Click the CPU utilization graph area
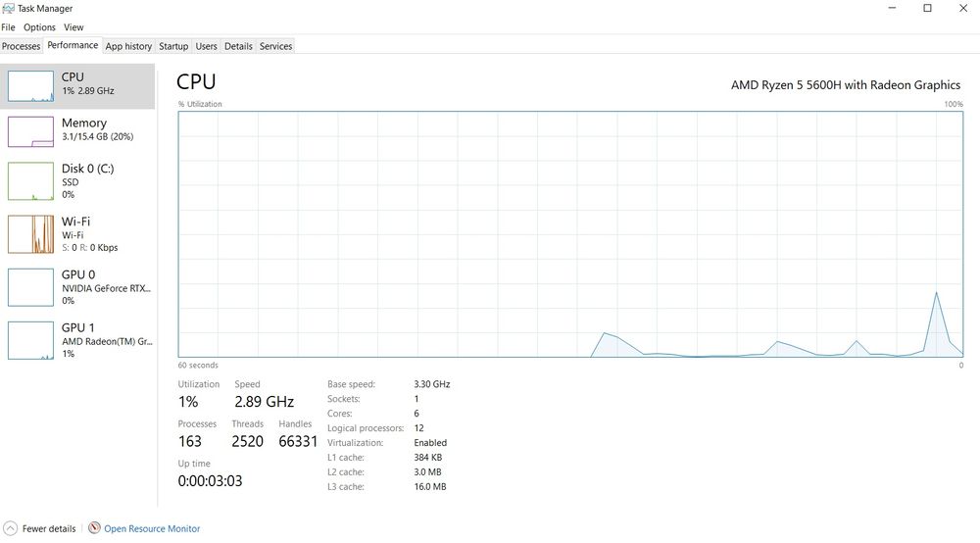 point(570,234)
